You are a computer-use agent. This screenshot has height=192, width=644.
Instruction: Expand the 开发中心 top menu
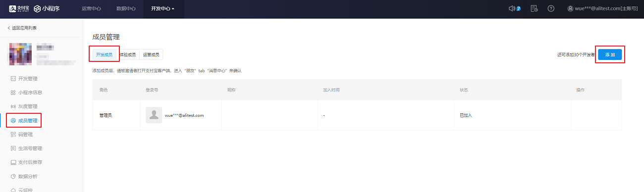pyautogui.click(x=163, y=9)
